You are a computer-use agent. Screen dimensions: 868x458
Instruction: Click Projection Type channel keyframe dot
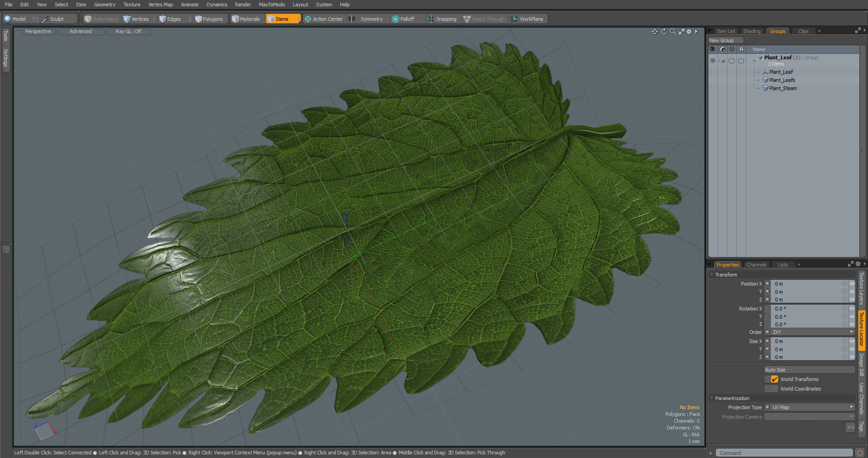[x=767, y=407]
